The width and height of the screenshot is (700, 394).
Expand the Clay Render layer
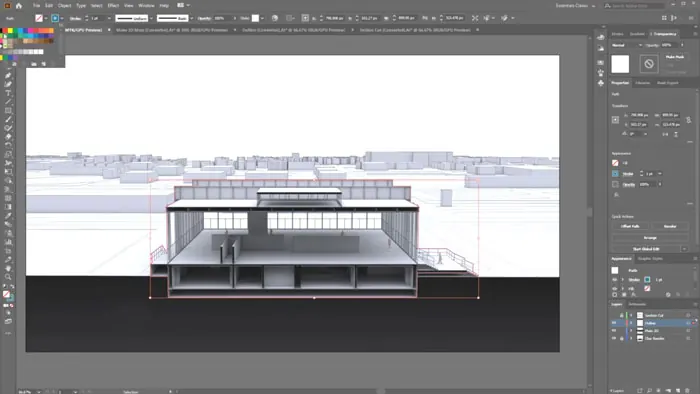(631, 338)
